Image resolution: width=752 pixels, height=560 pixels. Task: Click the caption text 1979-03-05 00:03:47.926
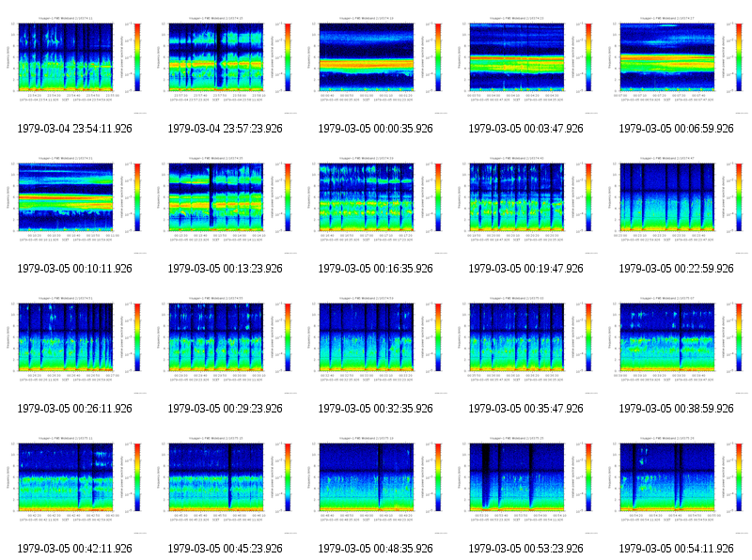point(526,129)
